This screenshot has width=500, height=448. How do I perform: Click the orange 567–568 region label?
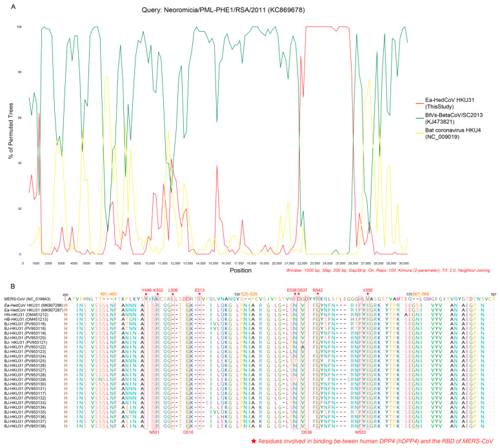click(x=421, y=294)
